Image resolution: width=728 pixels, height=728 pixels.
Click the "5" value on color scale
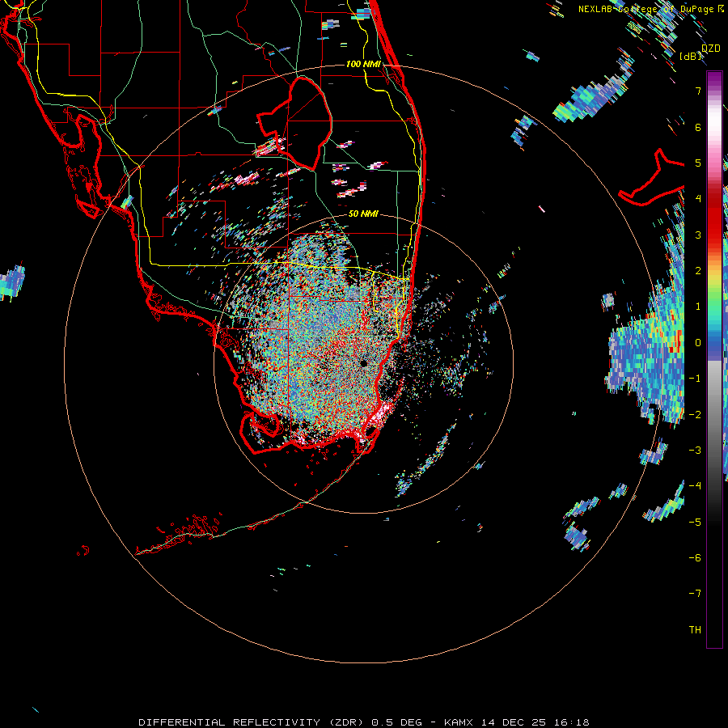[698, 163]
